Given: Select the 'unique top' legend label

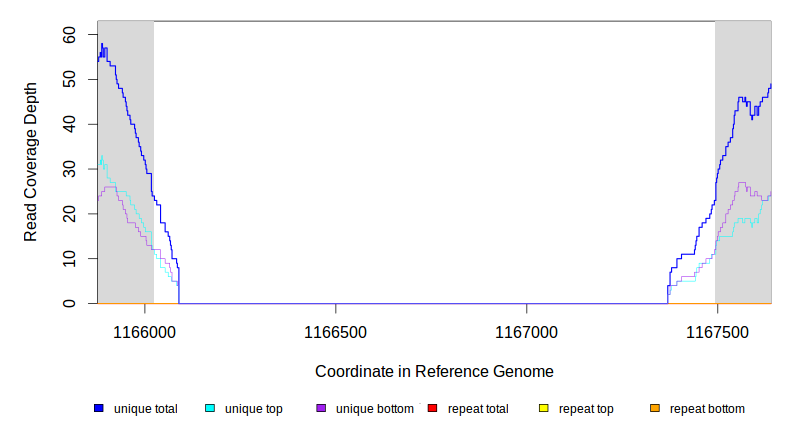Looking at the screenshot, I should pyautogui.click(x=253, y=409).
